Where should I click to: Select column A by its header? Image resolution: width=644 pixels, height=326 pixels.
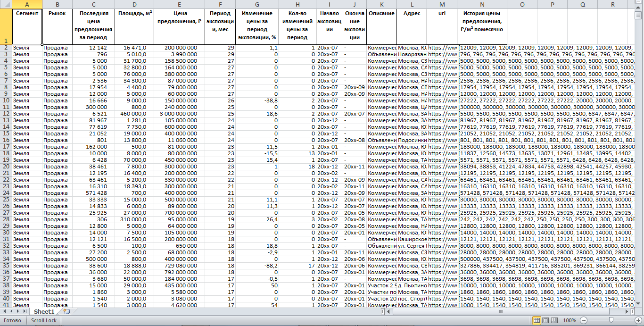(x=27, y=4)
